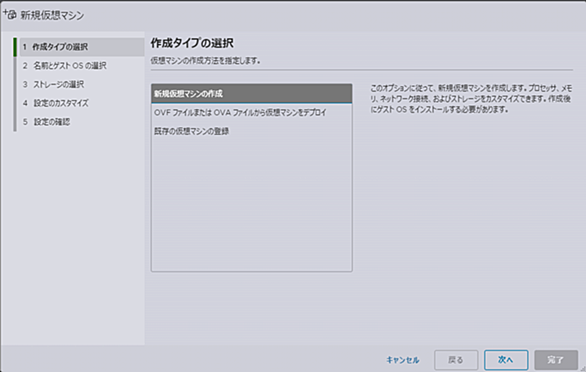586x372 pixels.
Task: Click the 作成タイプの選択 page heading
Action: [192, 43]
